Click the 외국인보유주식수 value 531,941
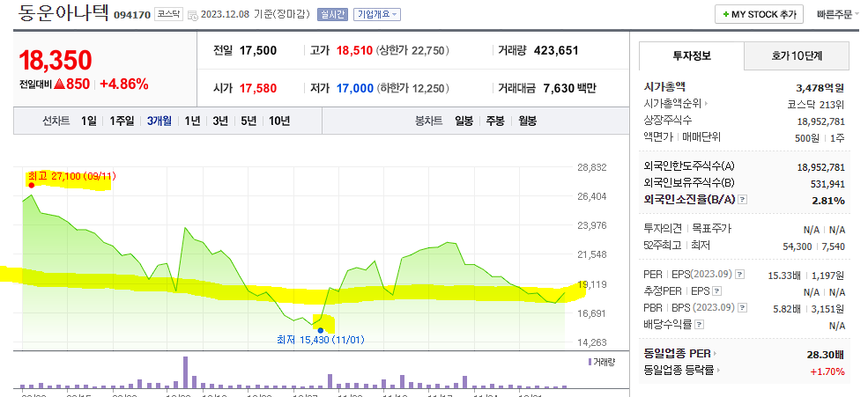Viewport: 868px width, 397px height. 828,184
